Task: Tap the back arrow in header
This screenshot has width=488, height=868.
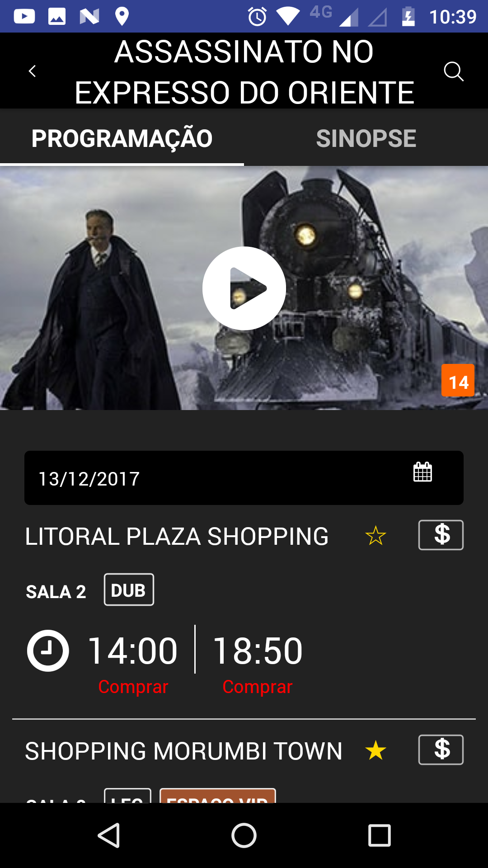Action: pyautogui.click(x=32, y=71)
